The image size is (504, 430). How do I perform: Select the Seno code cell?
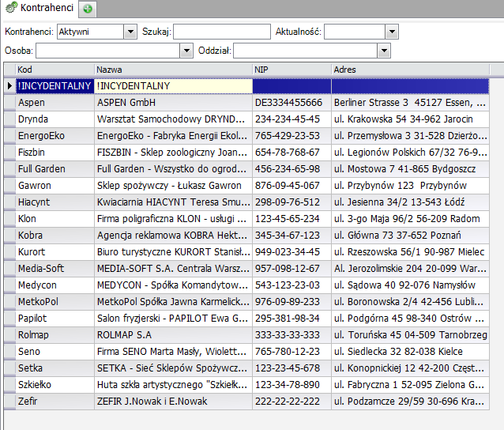click(x=55, y=352)
